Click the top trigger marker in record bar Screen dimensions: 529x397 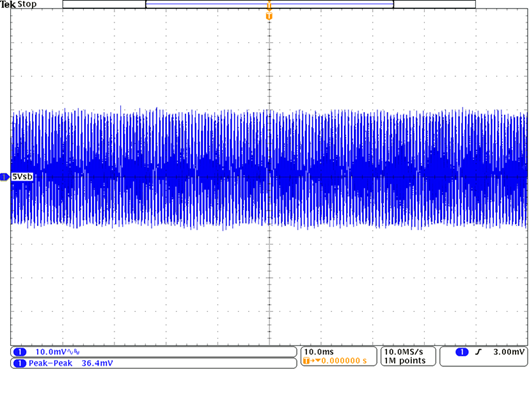(269, 5)
